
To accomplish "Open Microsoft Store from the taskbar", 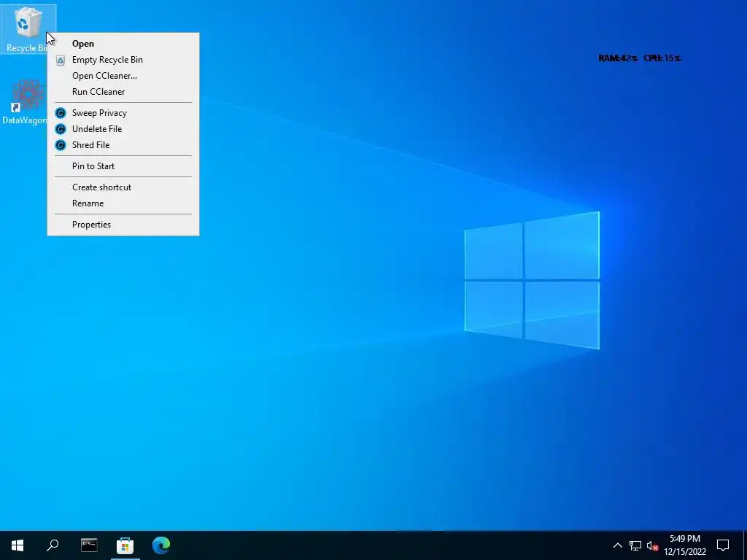I will [125, 545].
